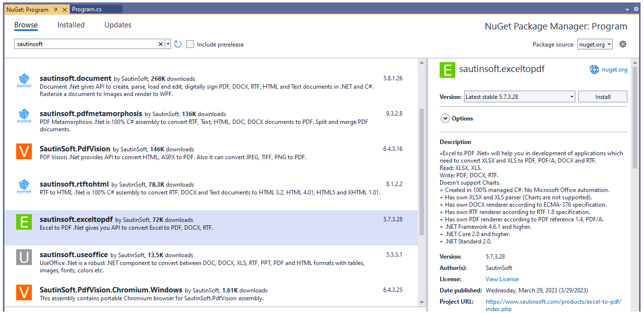Click the green sautinsoft.exceltopdf package icon
Image resolution: width=644 pixels, height=313 pixels.
coord(24,222)
